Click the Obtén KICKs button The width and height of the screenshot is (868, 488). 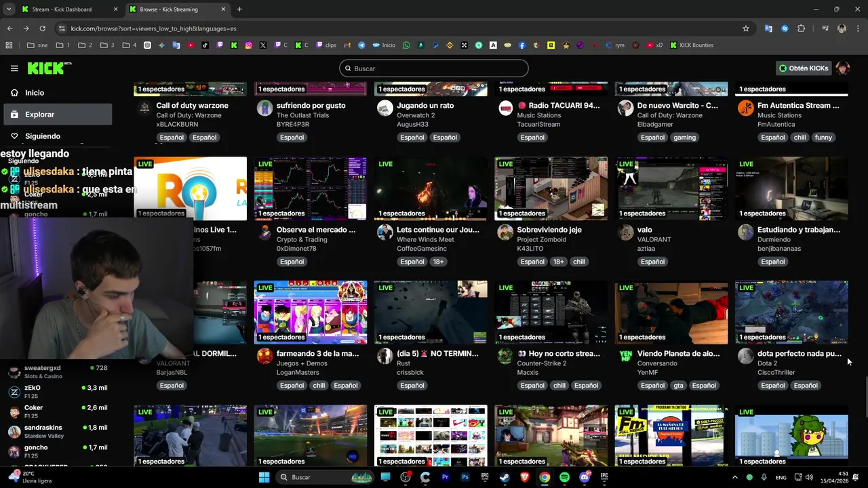pos(804,68)
